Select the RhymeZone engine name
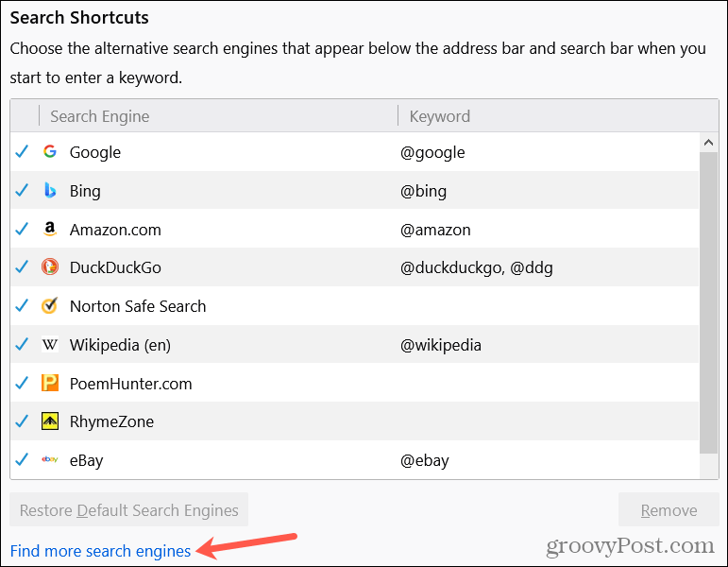 pos(111,422)
